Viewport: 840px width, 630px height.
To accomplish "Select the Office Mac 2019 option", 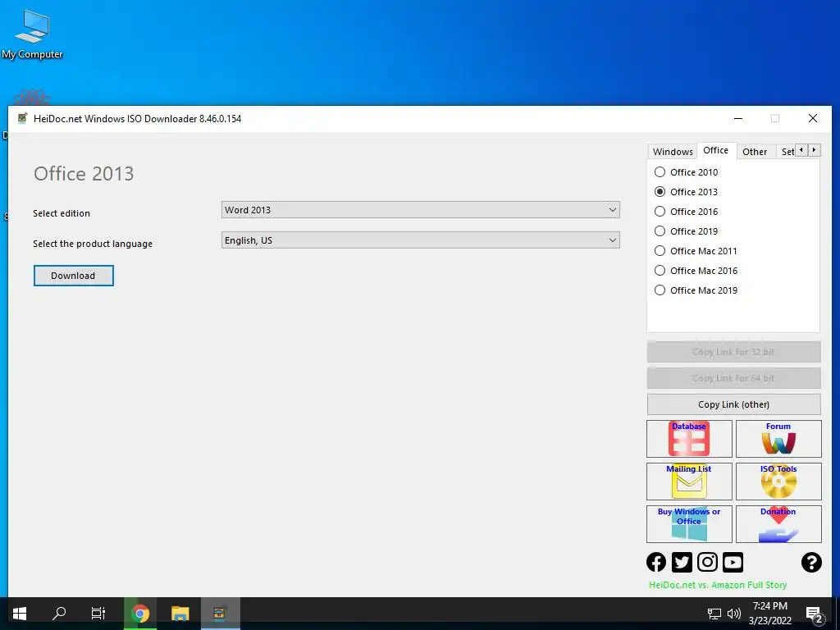I will click(696, 290).
